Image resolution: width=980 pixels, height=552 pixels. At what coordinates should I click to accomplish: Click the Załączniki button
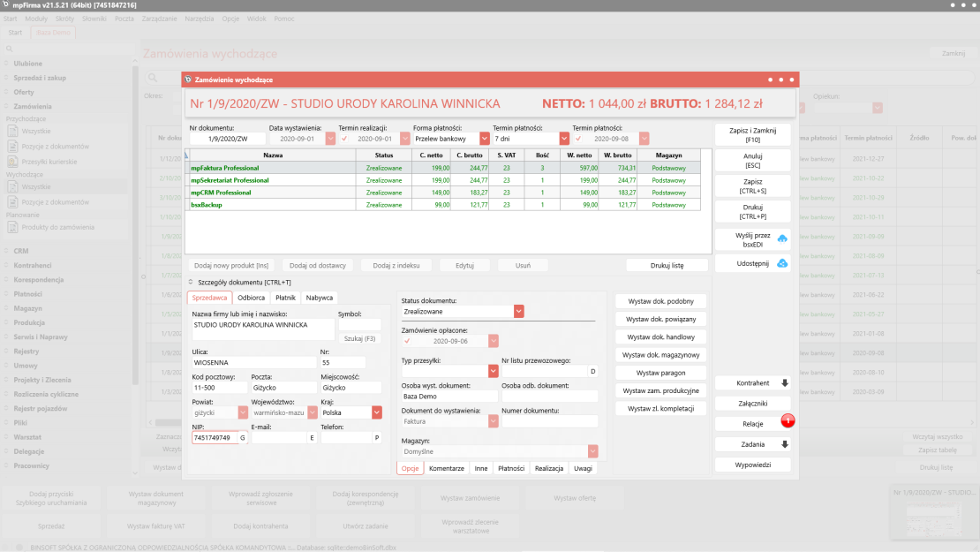point(752,404)
